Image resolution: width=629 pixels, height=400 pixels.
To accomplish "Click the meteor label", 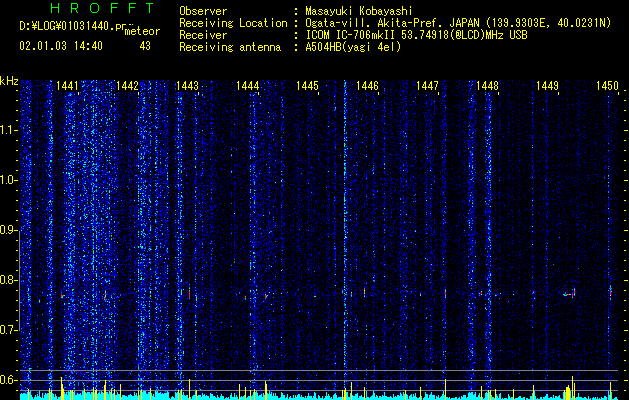I will click(x=142, y=31).
